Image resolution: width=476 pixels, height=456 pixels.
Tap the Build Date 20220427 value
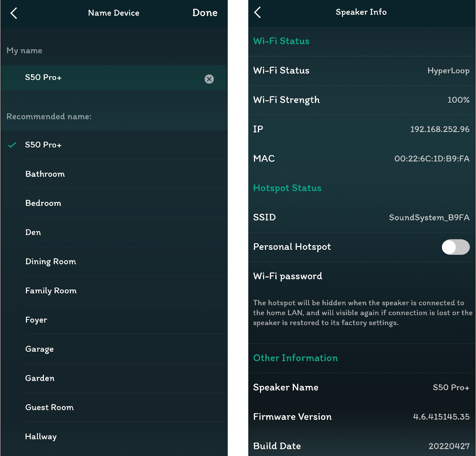point(449,446)
